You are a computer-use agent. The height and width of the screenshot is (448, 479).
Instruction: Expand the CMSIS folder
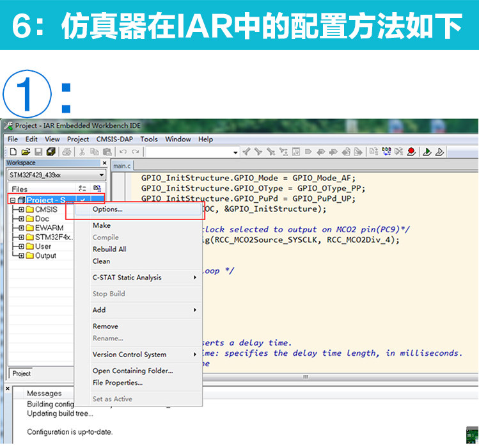tap(21, 210)
